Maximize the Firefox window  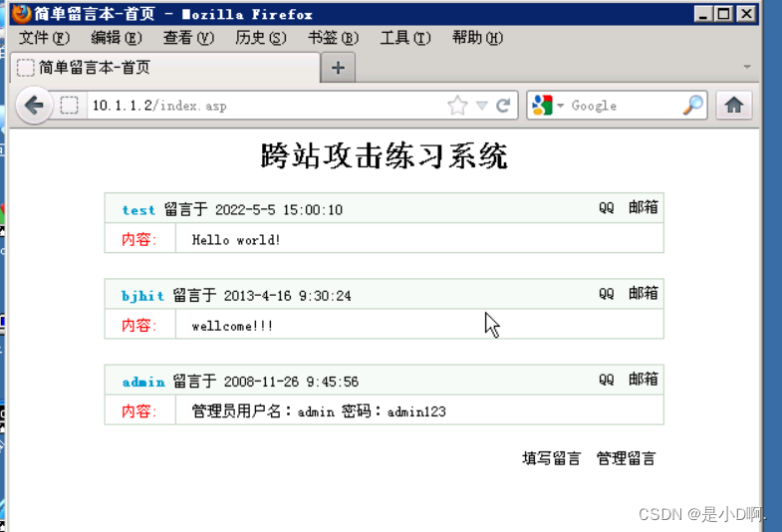(x=723, y=14)
